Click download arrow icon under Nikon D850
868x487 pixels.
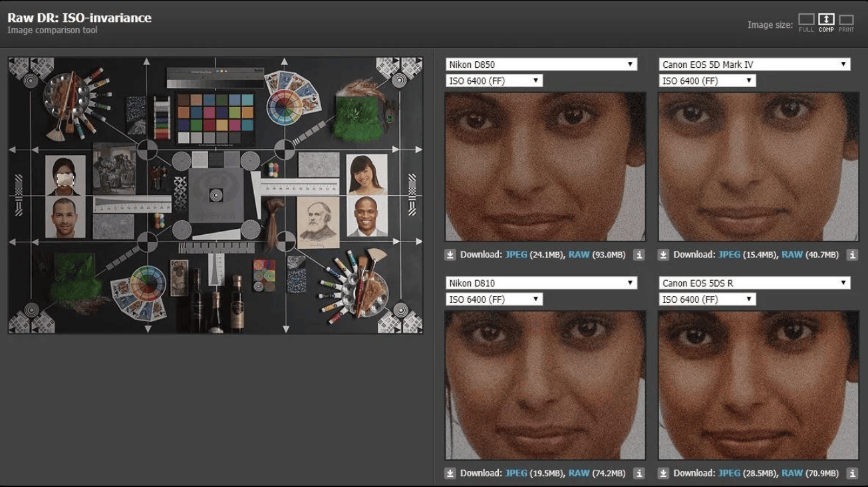click(x=450, y=255)
